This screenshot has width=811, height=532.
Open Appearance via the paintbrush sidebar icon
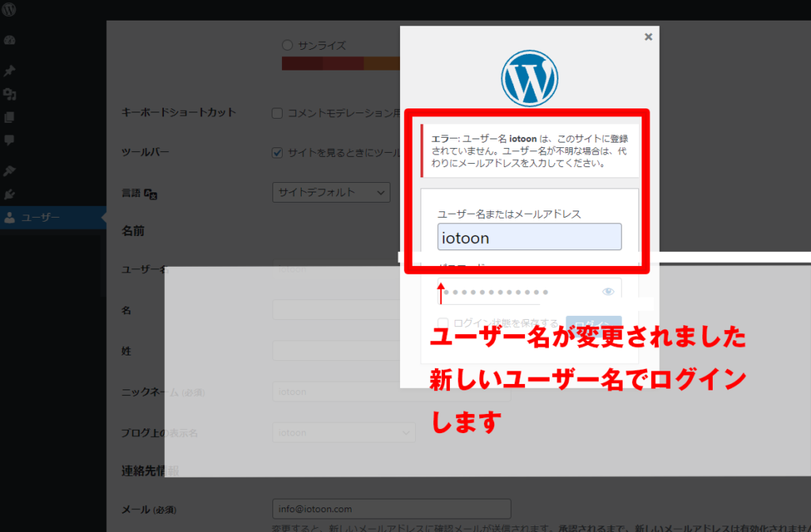(10, 171)
